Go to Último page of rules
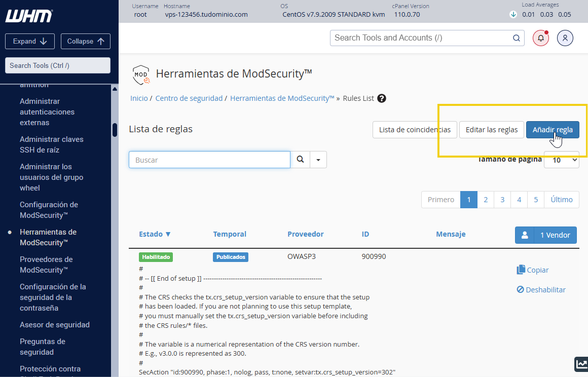This screenshot has width=588, height=377. [562, 200]
